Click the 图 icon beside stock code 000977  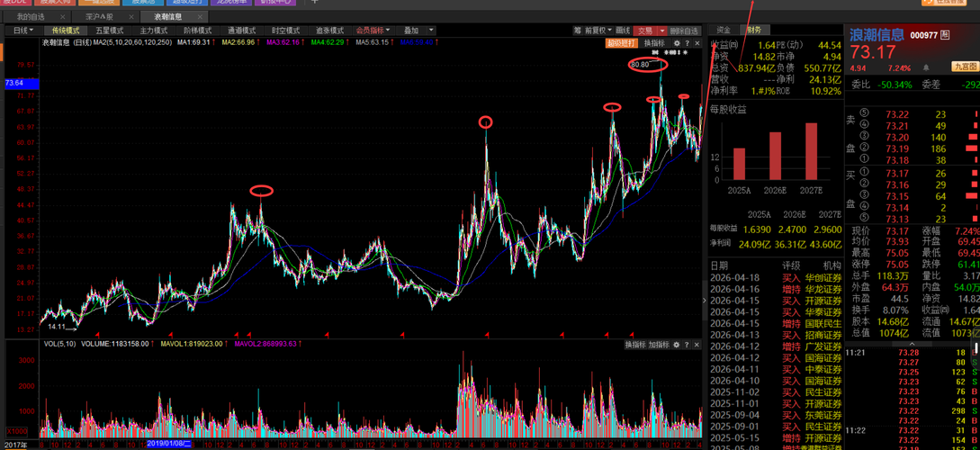point(945,35)
